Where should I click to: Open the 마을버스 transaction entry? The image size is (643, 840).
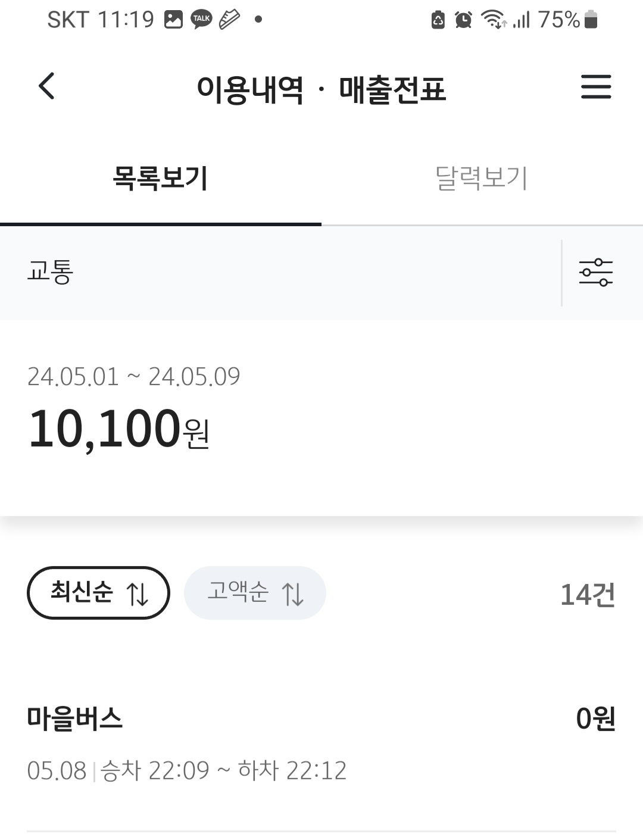pyautogui.click(x=75, y=719)
